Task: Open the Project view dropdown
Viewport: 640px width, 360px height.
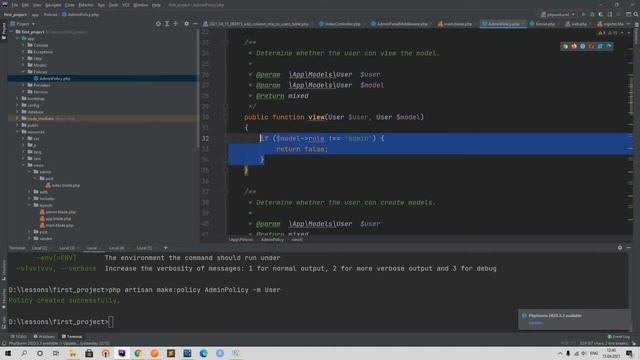Action: [23, 24]
